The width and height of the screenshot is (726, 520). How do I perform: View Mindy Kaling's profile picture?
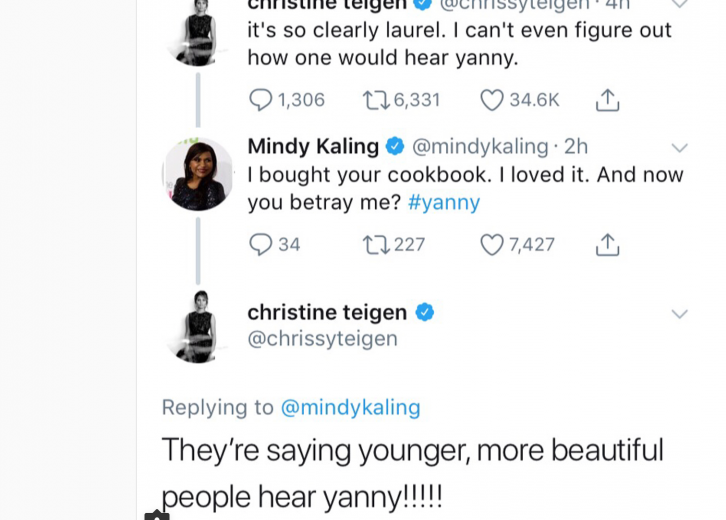coord(198,174)
